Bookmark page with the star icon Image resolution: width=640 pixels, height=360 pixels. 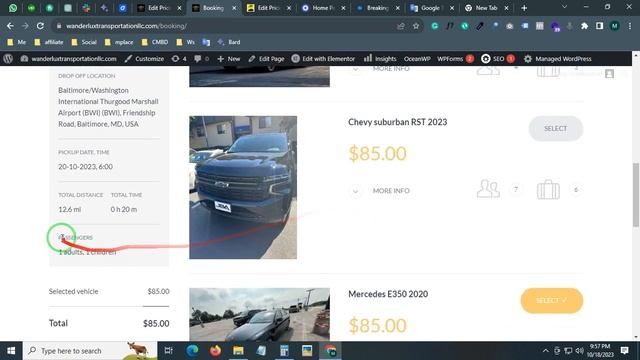(x=416, y=26)
